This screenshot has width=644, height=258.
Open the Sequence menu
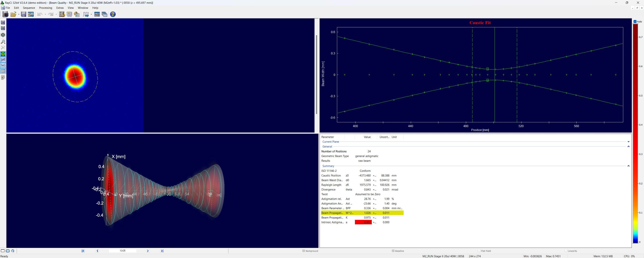[x=29, y=8]
